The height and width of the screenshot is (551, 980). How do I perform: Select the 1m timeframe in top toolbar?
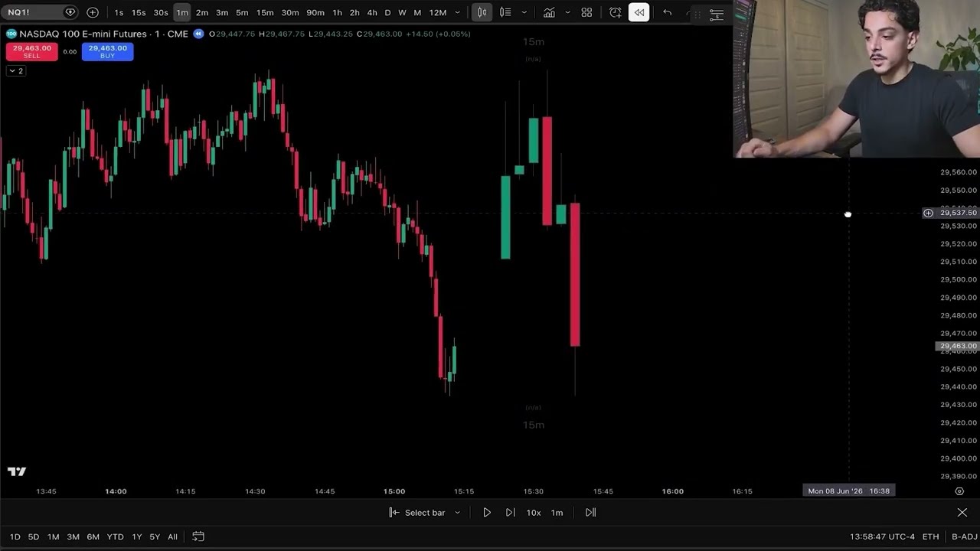[182, 12]
